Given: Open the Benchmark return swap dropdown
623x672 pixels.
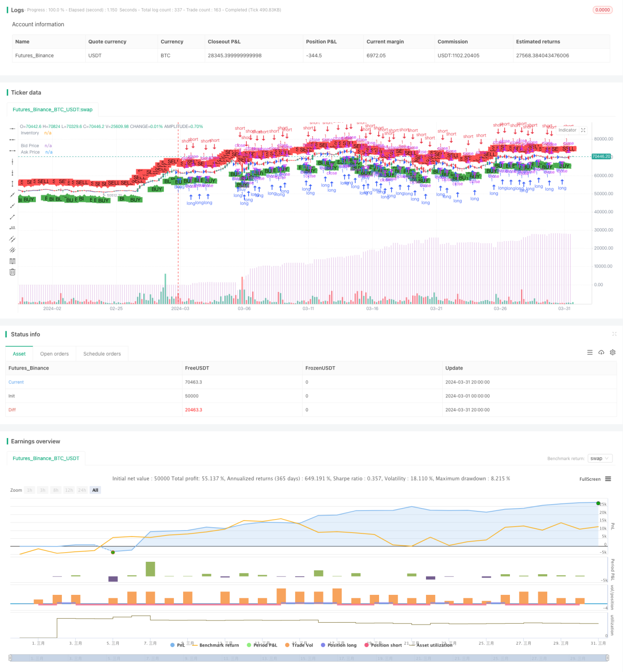Looking at the screenshot, I should [600, 459].
